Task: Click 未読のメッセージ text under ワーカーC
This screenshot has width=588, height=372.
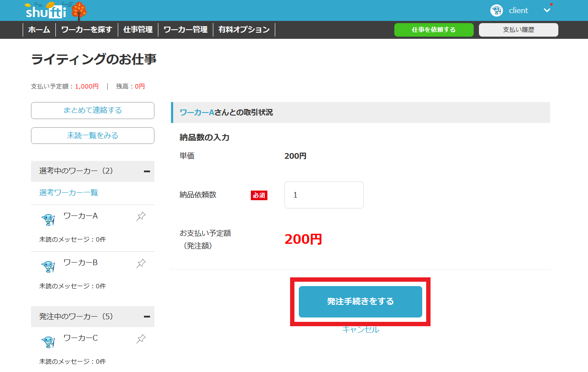Action: point(72,362)
